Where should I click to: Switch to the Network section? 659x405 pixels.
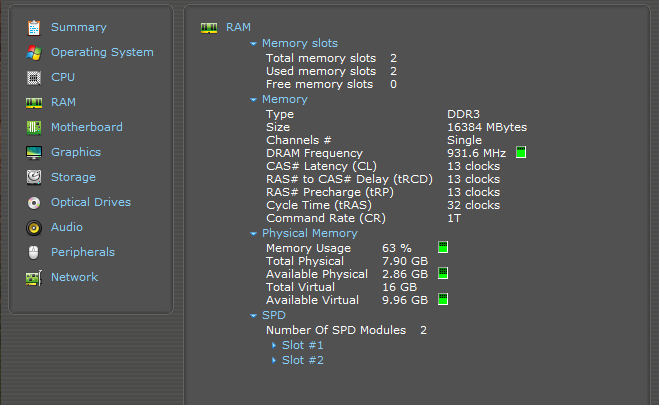(74, 277)
